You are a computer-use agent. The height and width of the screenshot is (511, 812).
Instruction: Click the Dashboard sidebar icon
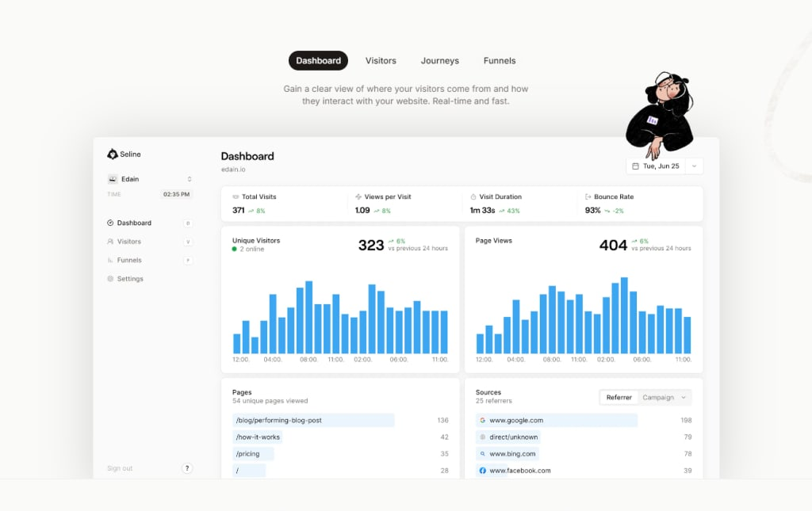tap(110, 223)
